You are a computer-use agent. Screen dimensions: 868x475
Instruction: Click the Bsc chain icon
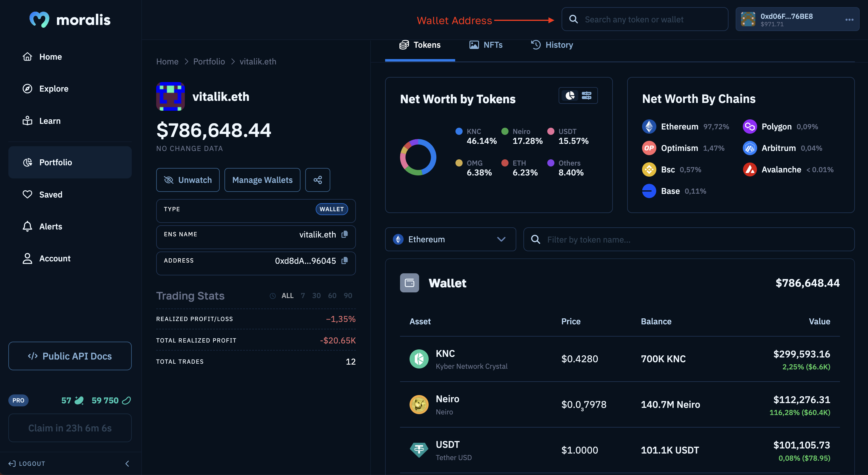coord(649,169)
